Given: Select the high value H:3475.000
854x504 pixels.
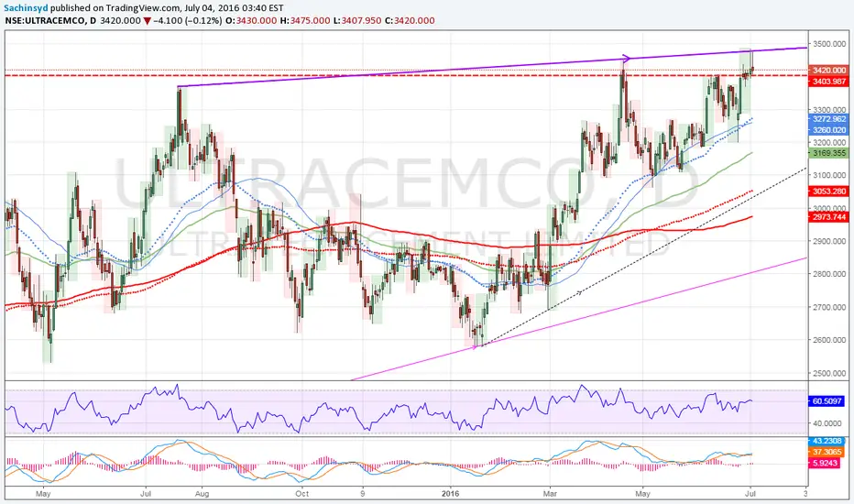Looking at the screenshot, I should click(x=305, y=21).
